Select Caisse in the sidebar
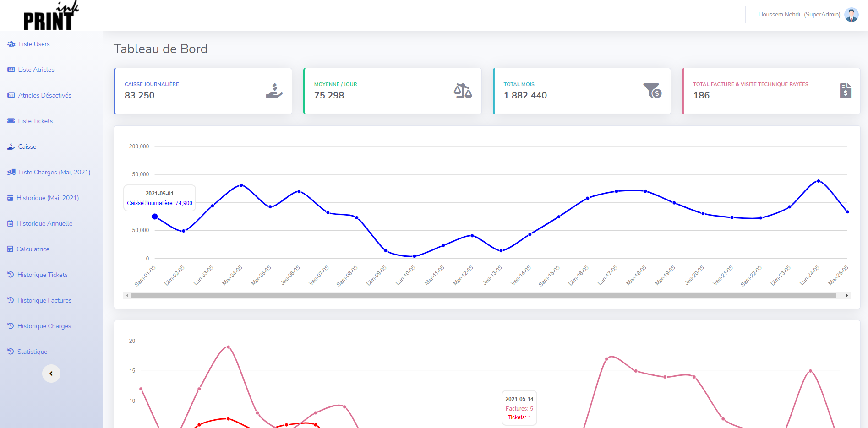Viewport: 868px width, 428px height. (x=27, y=146)
